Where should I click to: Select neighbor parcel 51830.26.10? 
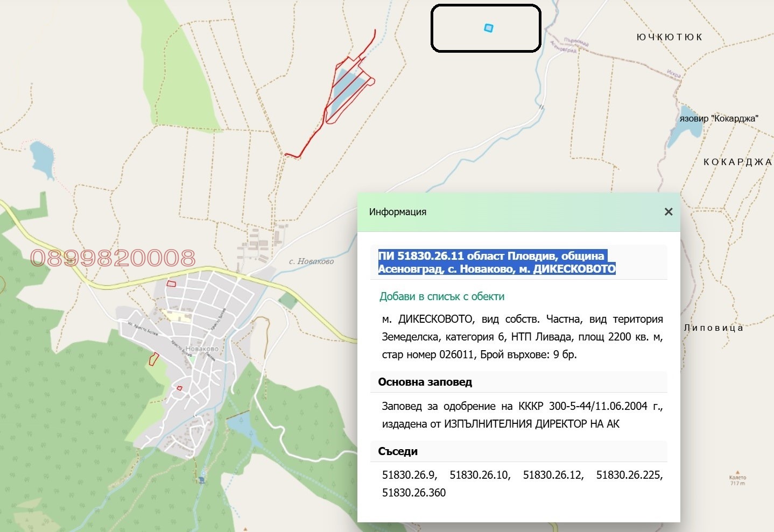(x=479, y=475)
